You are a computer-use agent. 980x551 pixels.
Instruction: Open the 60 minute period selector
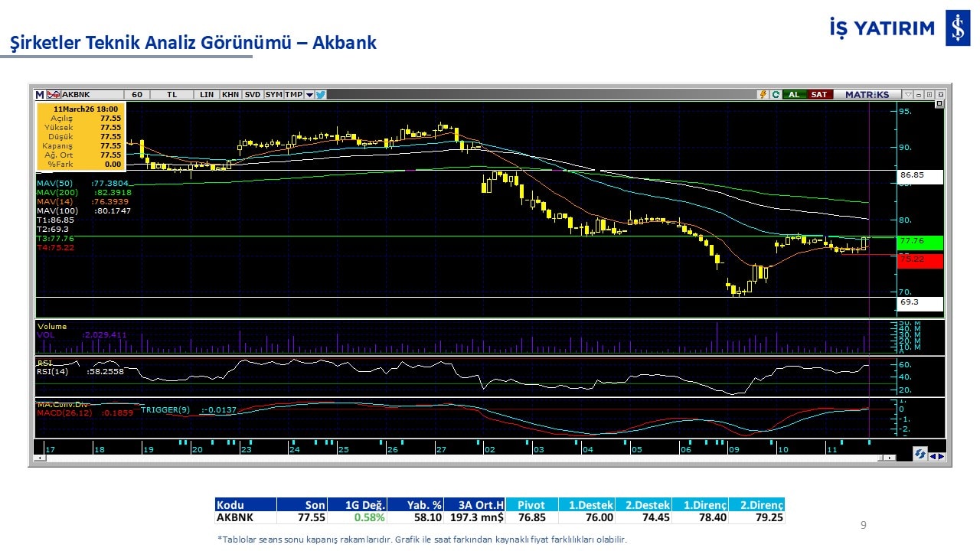(x=137, y=94)
